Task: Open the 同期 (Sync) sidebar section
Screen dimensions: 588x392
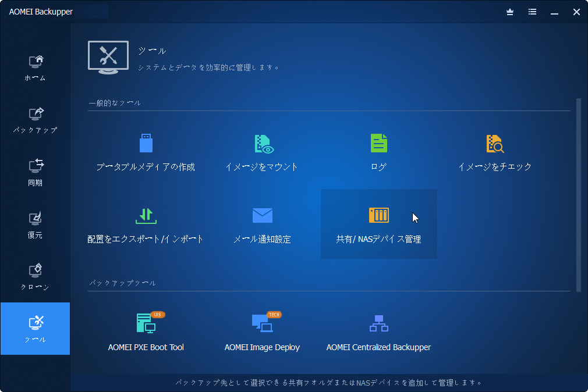Action: click(36, 173)
